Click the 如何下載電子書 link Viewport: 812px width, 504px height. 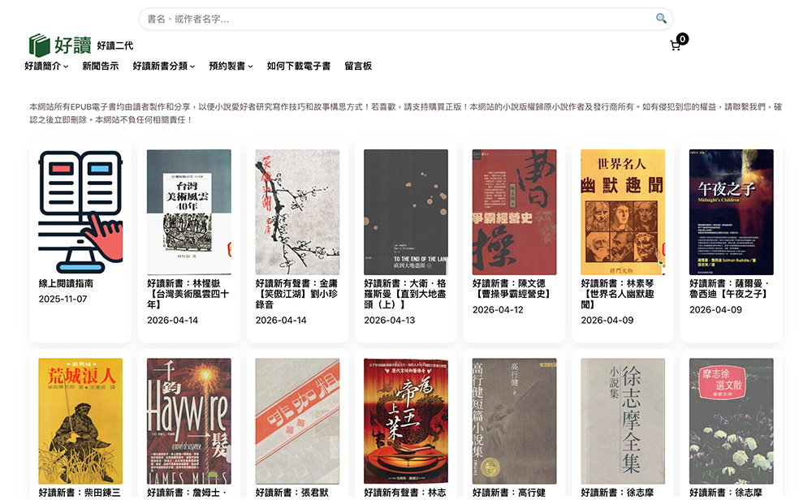click(300, 67)
